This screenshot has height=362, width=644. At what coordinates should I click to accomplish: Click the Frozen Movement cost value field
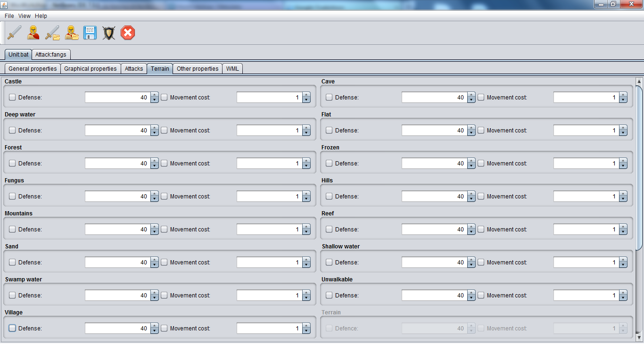[x=586, y=164]
